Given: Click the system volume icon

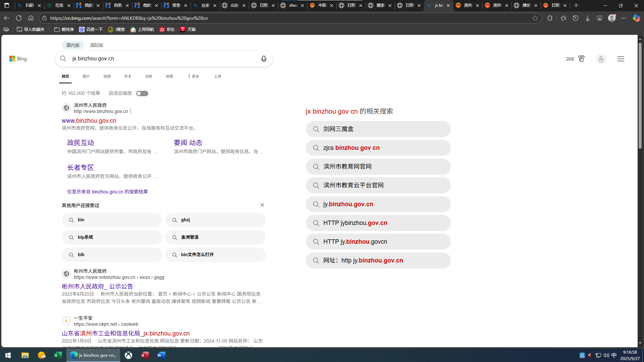Looking at the screenshot, I should point(606,355).
